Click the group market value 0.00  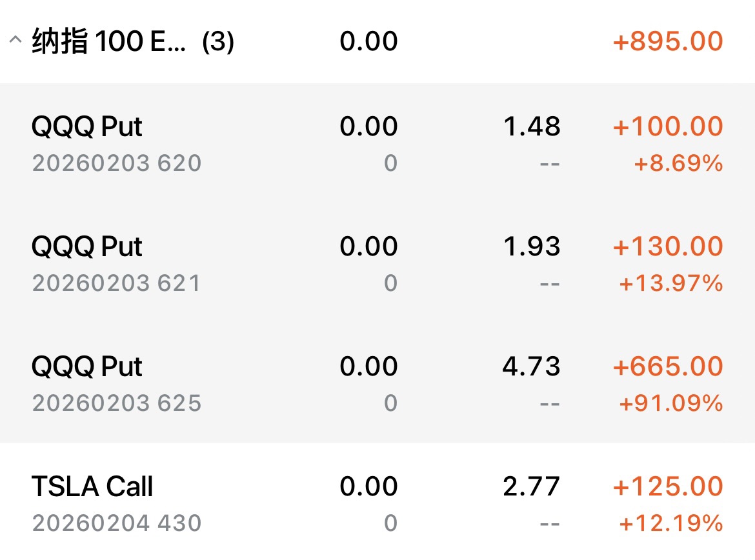point(368,42)
